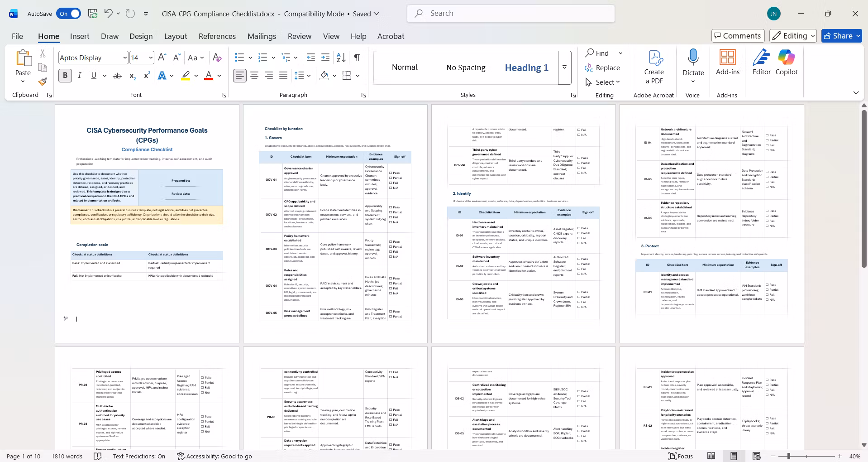
Task: Open the Comments pane
Action: [738, 36]
